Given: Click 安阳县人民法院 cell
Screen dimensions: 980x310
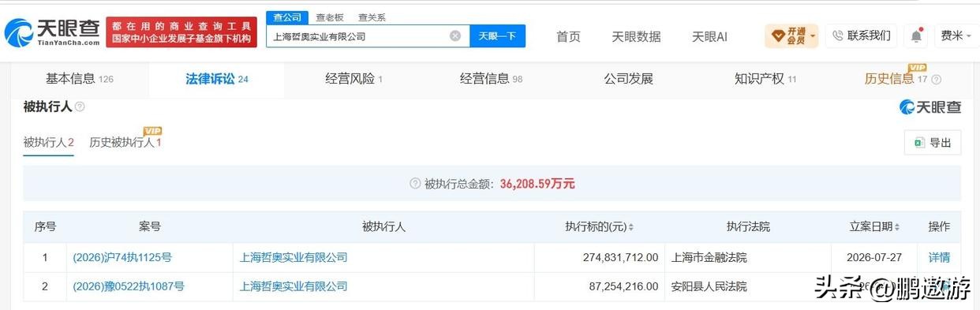Looking at the screenshot, I should pyautogui.click(x=709, y=286).
